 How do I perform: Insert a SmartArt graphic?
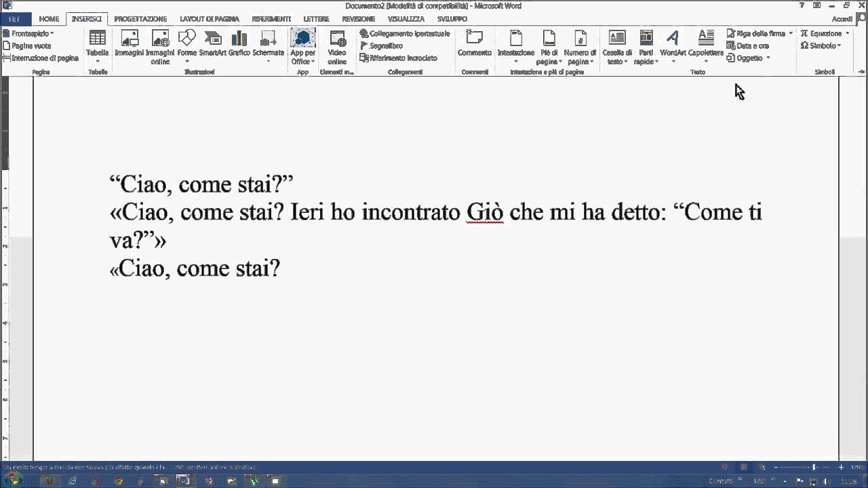(x=213, y=43)
